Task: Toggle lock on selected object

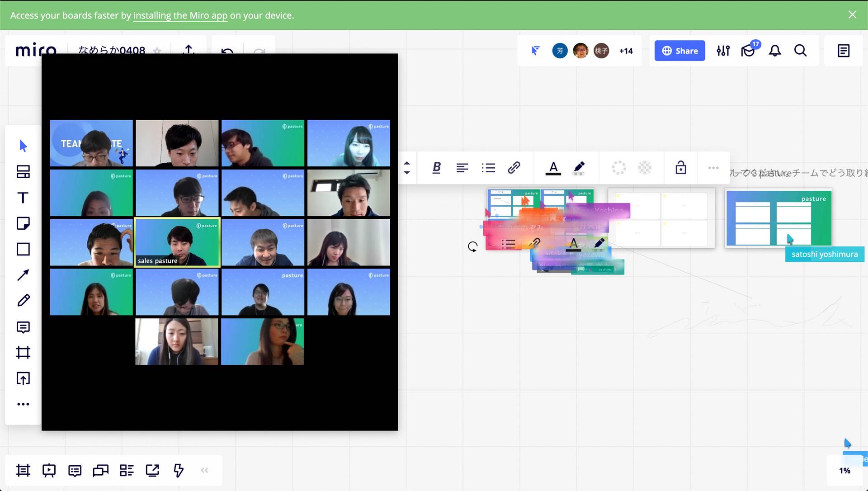Action: 681,168
